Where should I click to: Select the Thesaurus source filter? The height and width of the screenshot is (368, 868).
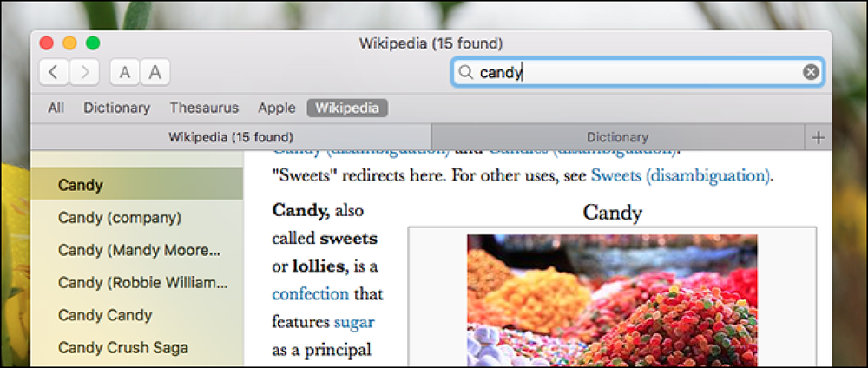point(204,108)
